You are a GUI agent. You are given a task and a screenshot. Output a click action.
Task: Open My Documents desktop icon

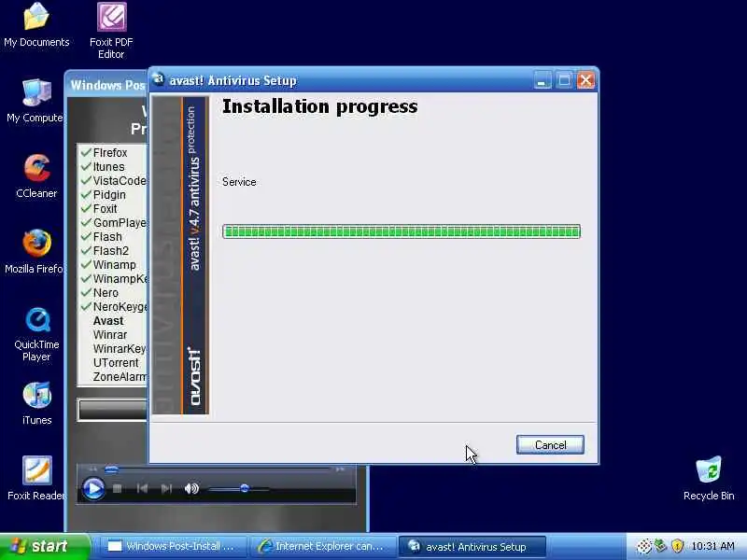tap(36, 25)
